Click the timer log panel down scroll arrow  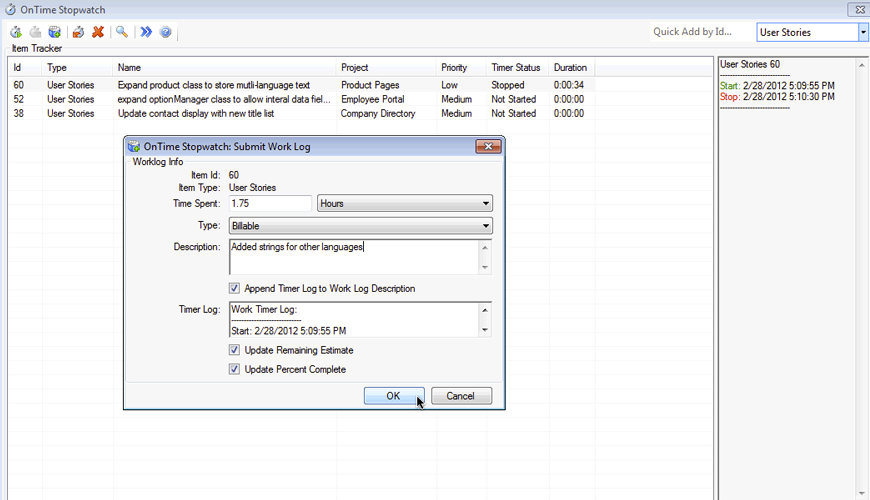862,493
